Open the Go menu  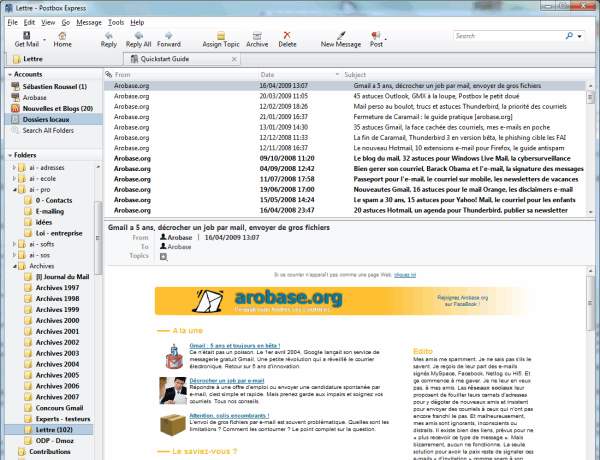coord(66,22)
